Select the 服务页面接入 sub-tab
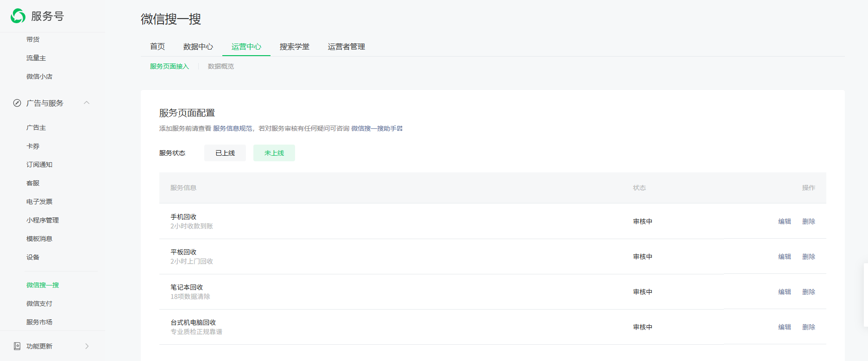 170,66
